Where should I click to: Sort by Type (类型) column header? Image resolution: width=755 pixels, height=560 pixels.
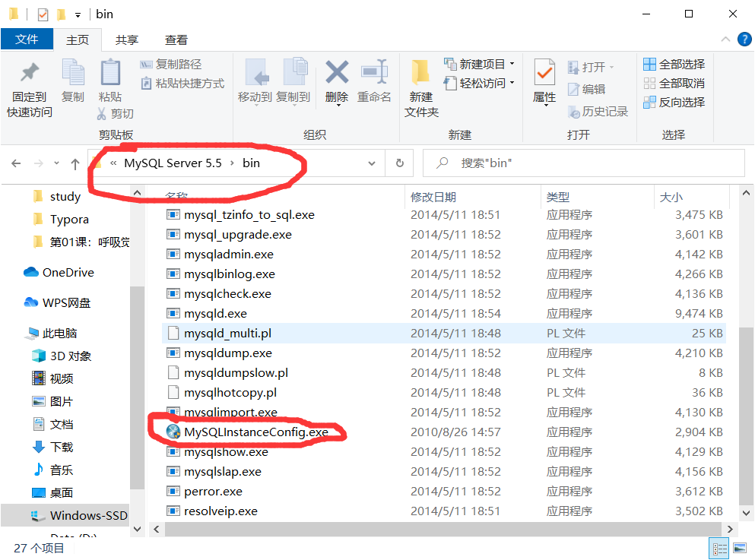point(597,197)
